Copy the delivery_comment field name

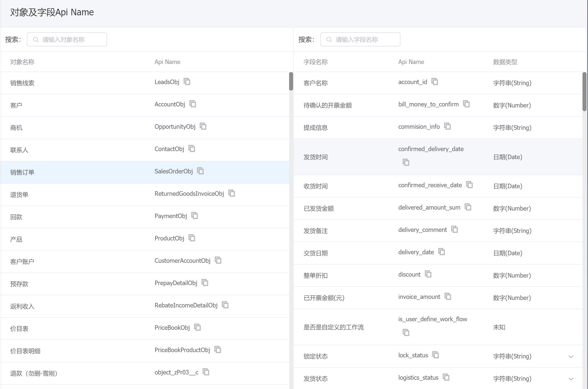click(x=455, y=229)
